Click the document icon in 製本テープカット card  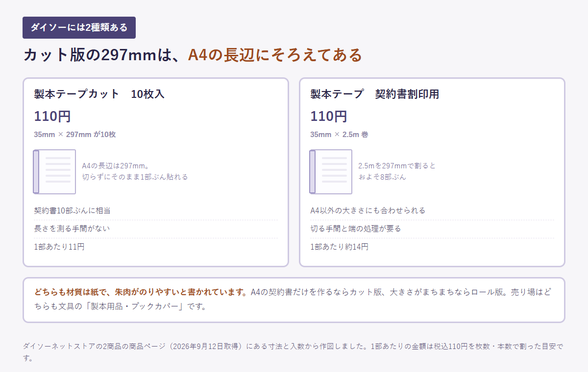(54, 172)
